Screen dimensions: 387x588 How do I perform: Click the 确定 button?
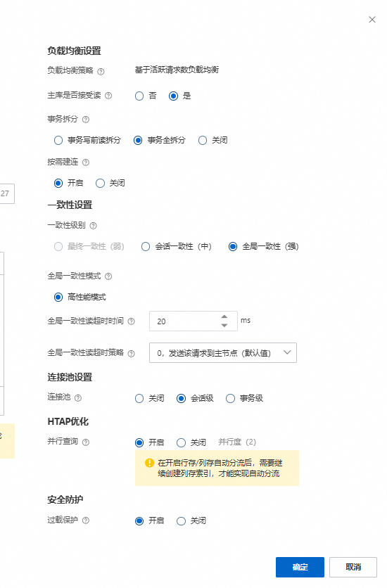click(x=300, y=567)
